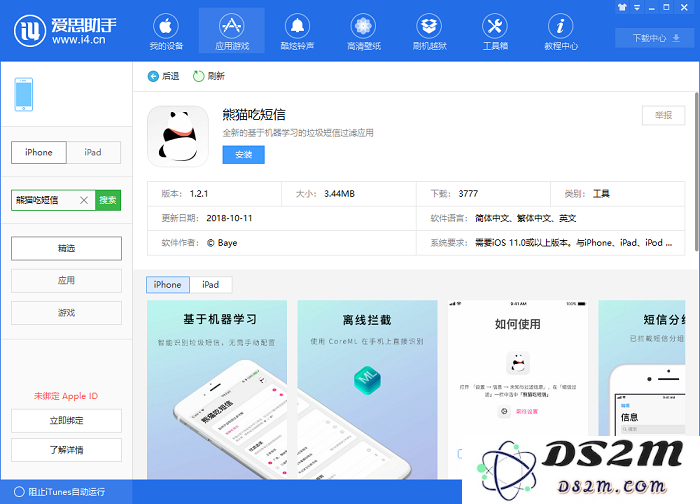This screenshot has width=700, height=504.
Task: Click author value © Baye
Action: pos(222,243)
